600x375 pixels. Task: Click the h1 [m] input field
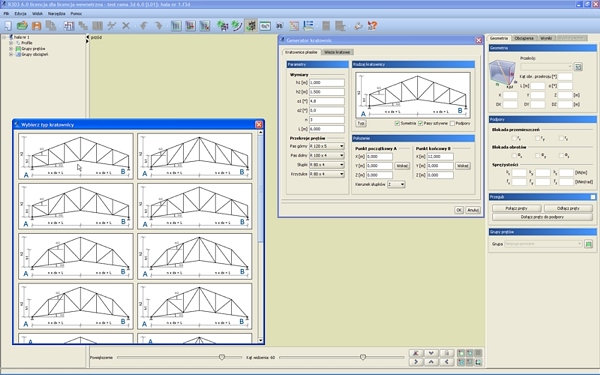[327, 83]
